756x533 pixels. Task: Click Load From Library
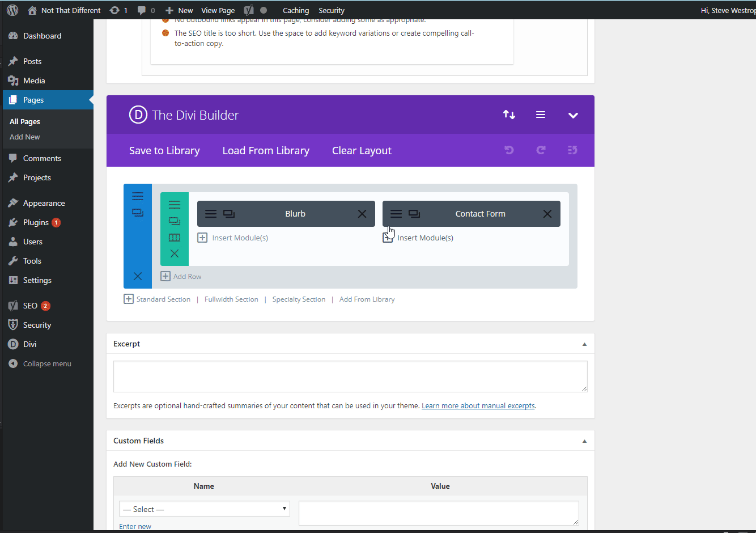266,151
